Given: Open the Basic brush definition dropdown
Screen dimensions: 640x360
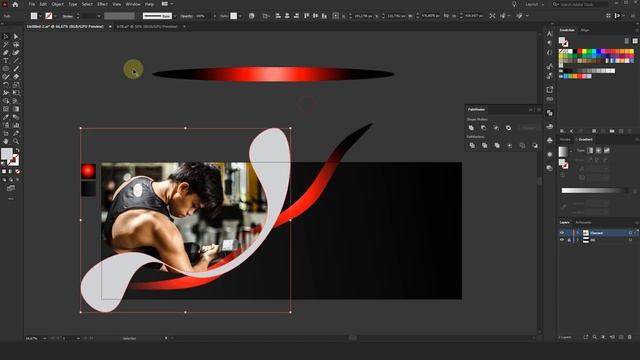Looking at the screenshot, I should (175, 16).
